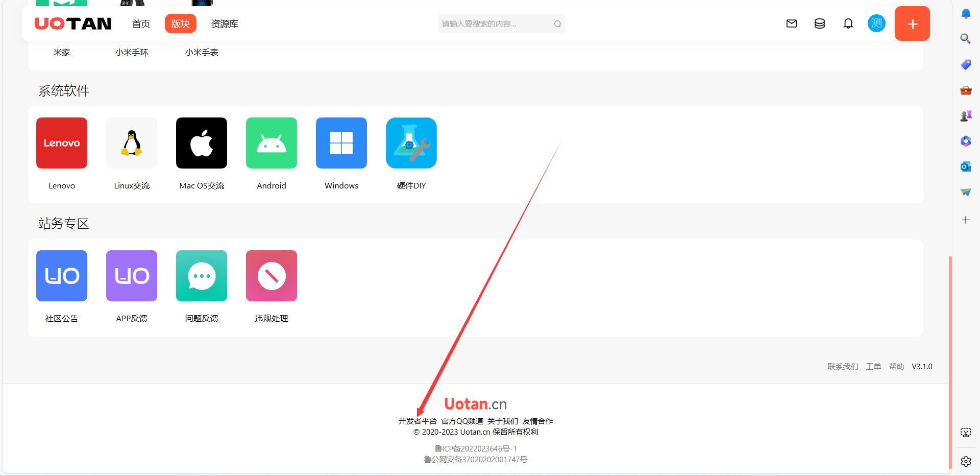
Task: Click the V3.1.0 version text
Action: (922, 367)
